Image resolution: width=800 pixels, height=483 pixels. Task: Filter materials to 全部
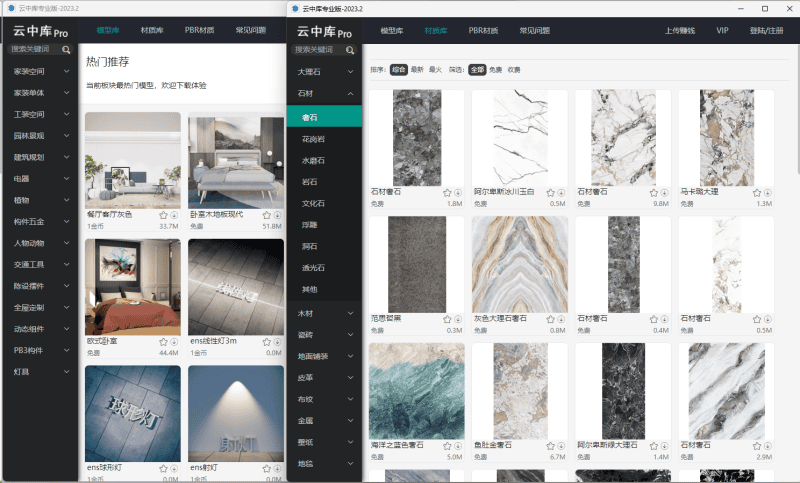coord(477,69)
